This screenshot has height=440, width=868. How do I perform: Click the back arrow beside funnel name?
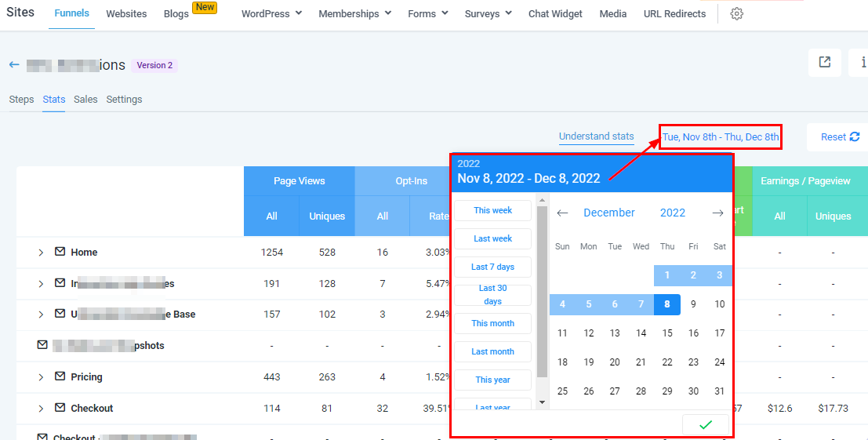click(x=14, y=65)
